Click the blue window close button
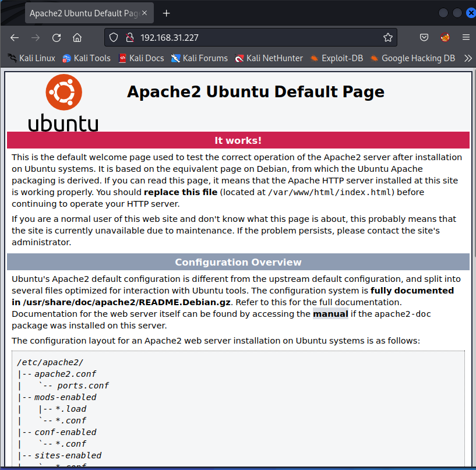 [x=471, y=13]
